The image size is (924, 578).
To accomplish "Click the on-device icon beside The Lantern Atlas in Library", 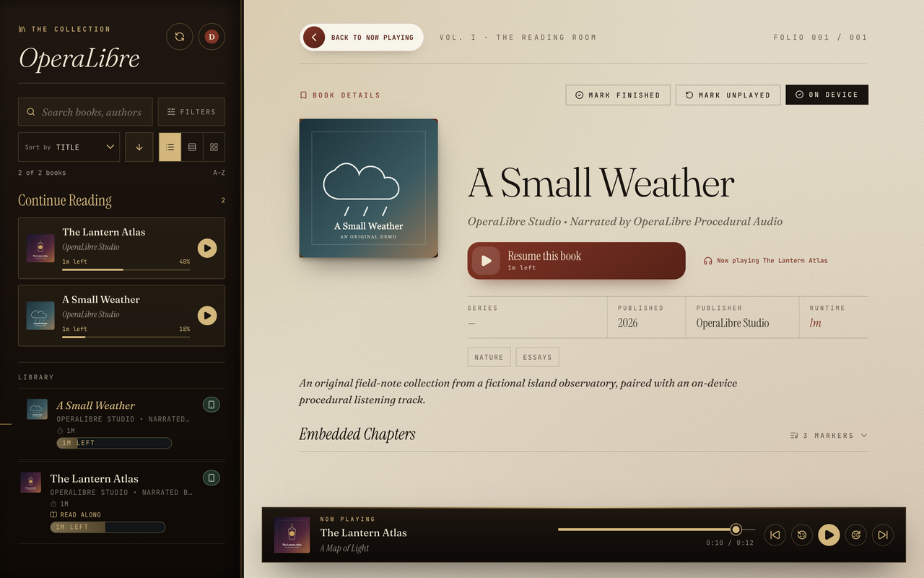I will pyautogui.click(x=212, y=478).
